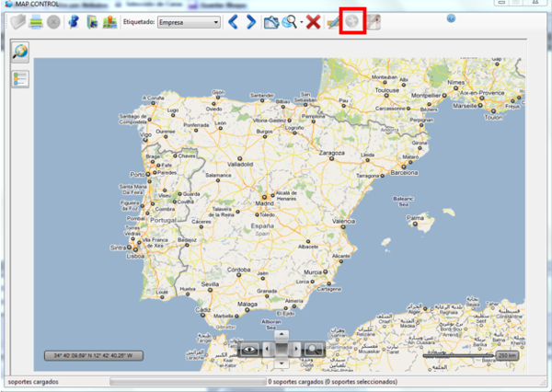Click the blue pushpin marker icon

pyautogui.click(x=75, y=21)
